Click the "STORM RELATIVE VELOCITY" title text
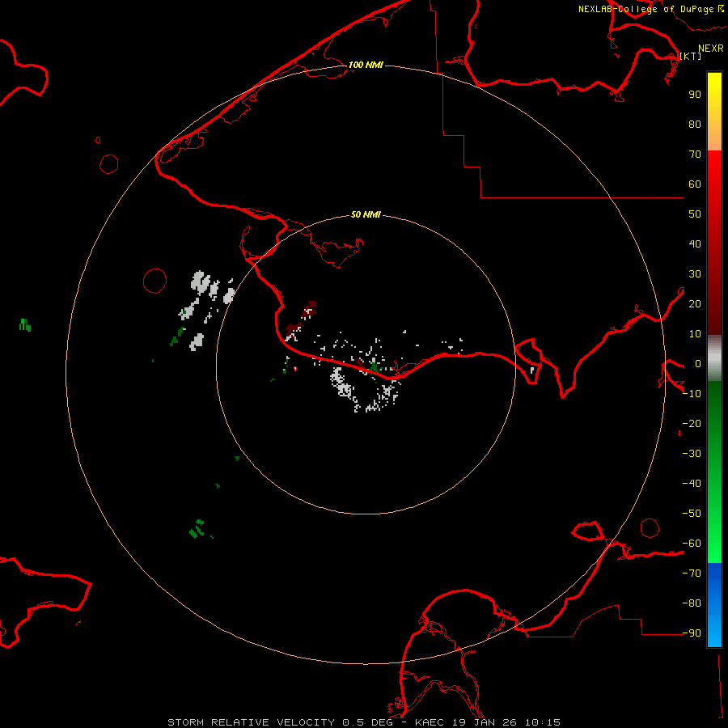728x728 pixels. point(251,722)
